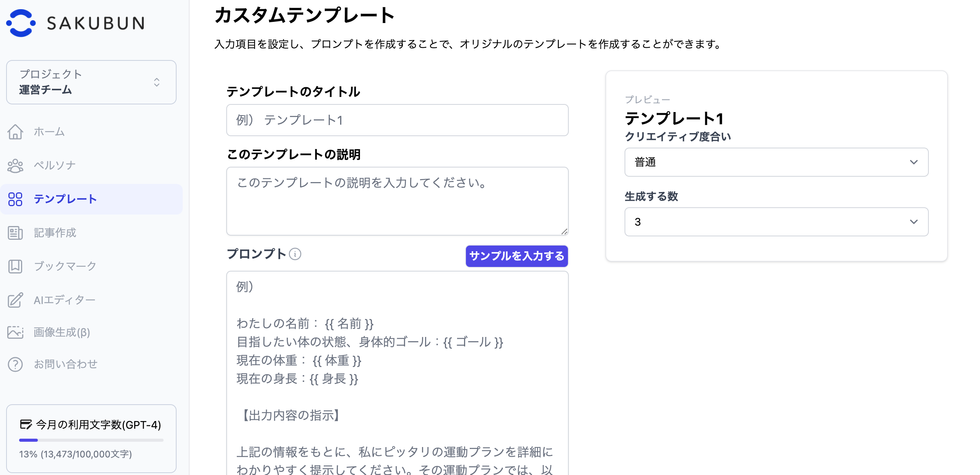This screenshot has height=475, width=980.
Task: Click the image generation icon
Action: point(15,332)
